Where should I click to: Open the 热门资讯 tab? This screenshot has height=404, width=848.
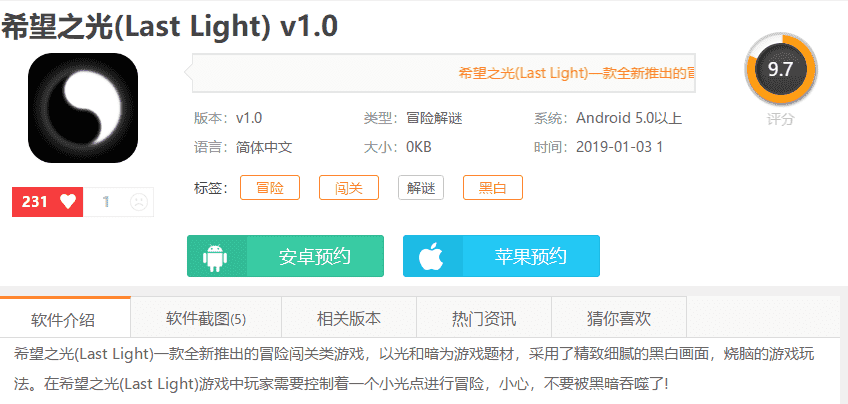(484, 319)
